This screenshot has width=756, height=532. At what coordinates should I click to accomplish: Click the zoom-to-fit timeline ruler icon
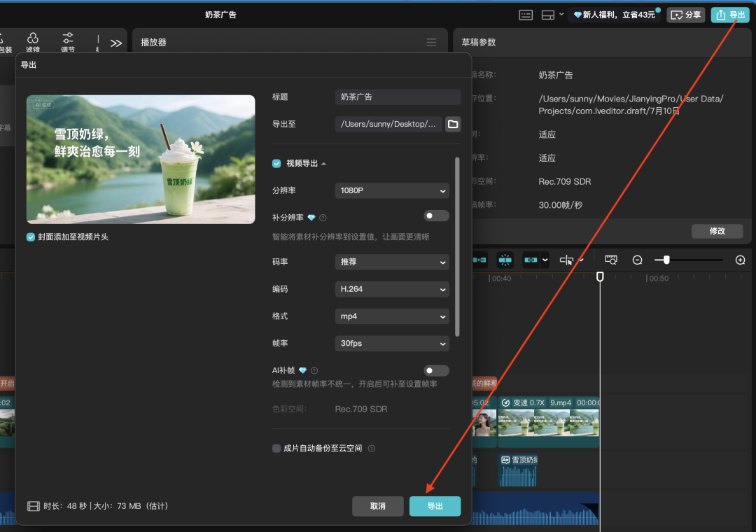click(x=611, y=260)
